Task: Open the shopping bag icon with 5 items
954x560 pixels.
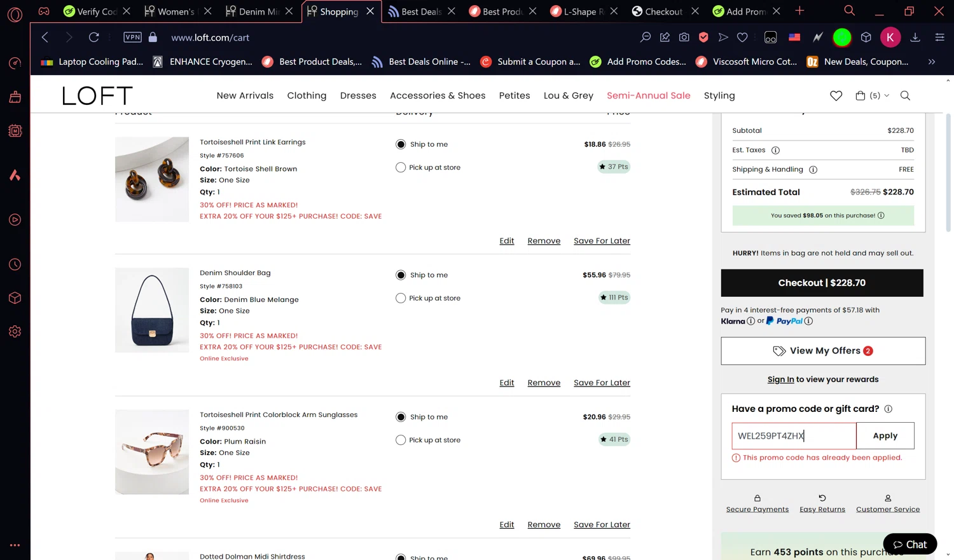Action: point(860,95)
